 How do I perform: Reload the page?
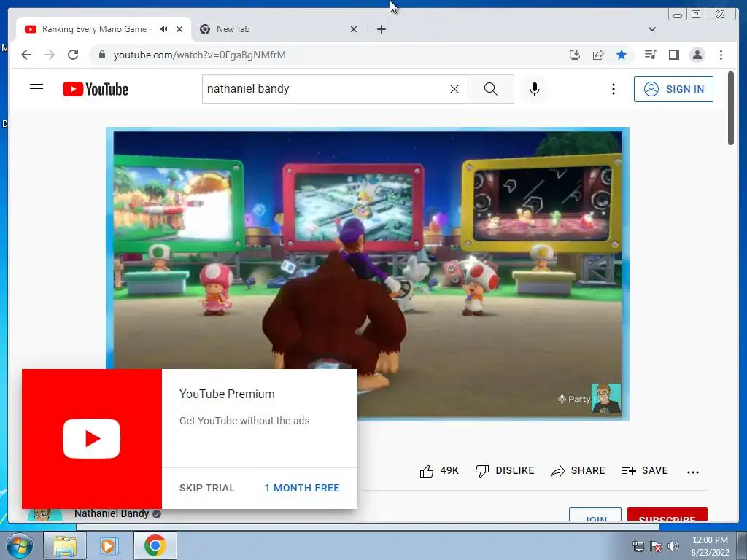pos(73,55)
